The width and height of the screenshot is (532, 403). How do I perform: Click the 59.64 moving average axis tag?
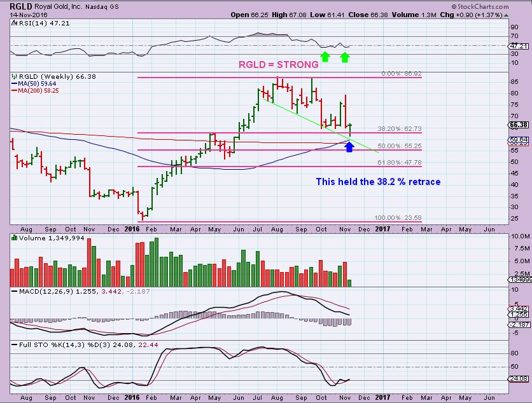pyautogui.click(x=519, y=140)
